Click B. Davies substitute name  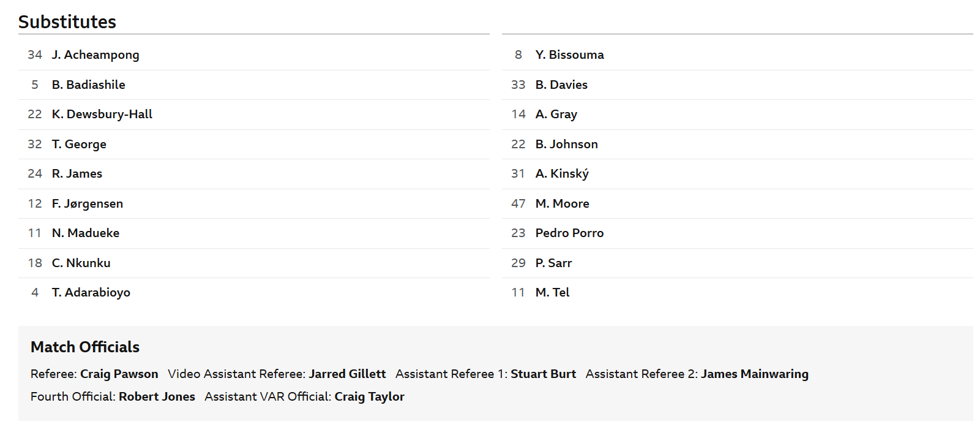pyautogui.click(x=561, y=85)
